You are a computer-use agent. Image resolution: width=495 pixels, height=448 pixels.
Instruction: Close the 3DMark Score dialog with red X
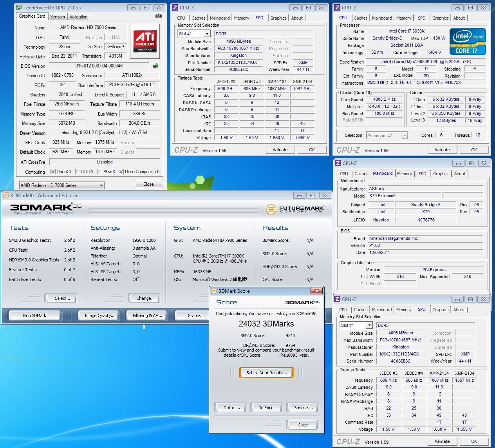pyautogui.click(x=316, y=291)
